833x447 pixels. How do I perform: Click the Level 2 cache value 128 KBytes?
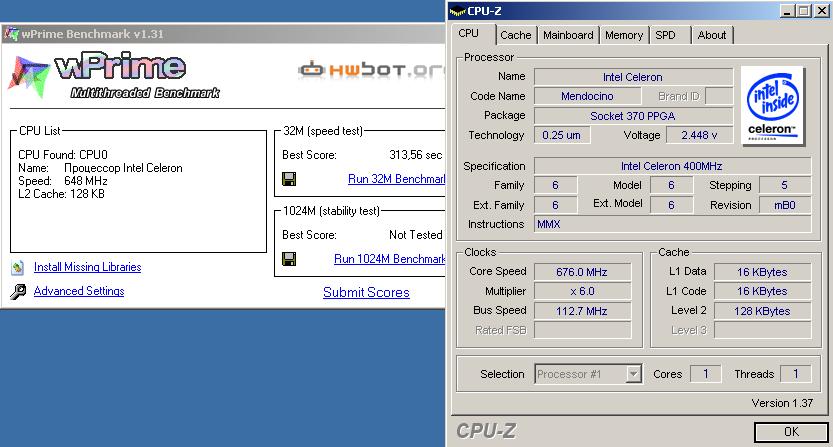tap(762, 311)
